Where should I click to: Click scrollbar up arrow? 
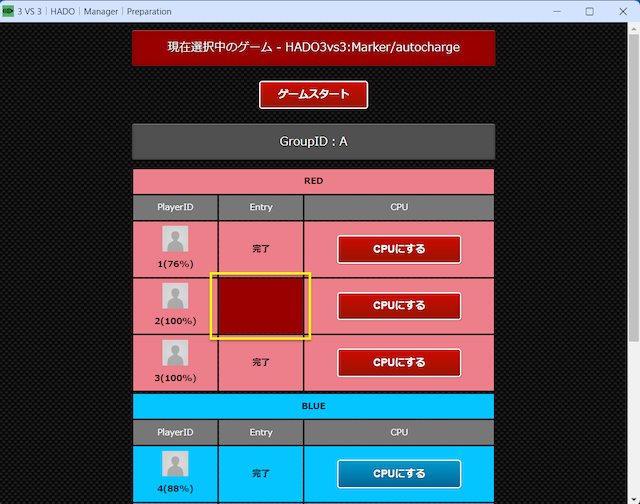click(634, 30)
